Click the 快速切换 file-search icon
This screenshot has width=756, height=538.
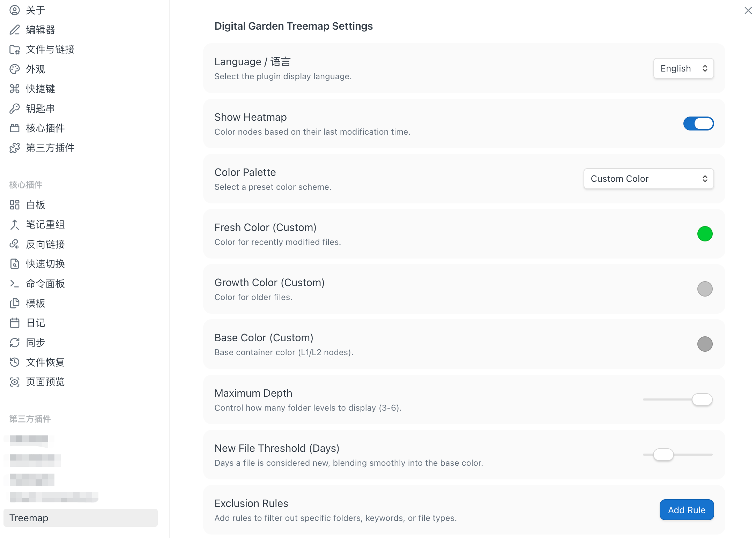15,264
